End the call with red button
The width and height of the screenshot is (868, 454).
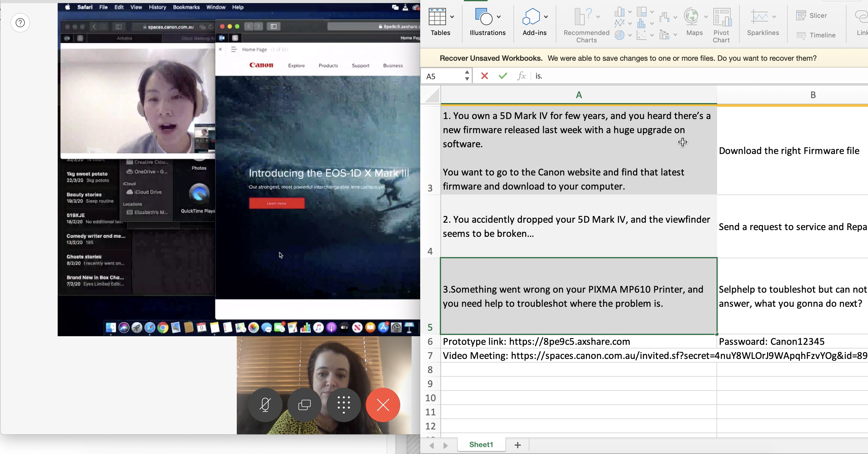[383, 404]
